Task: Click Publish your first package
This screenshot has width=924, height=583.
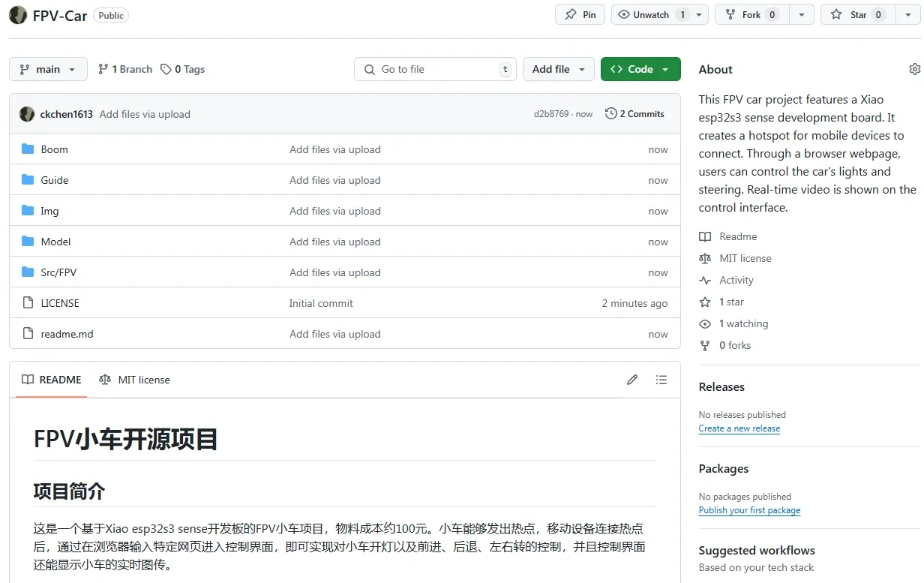Action: tap(749, 510)
